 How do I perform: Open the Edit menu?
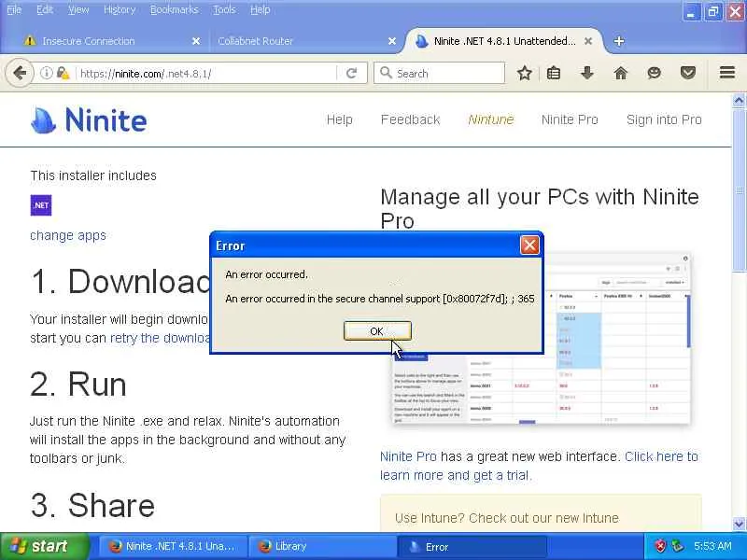click(45, 9)
